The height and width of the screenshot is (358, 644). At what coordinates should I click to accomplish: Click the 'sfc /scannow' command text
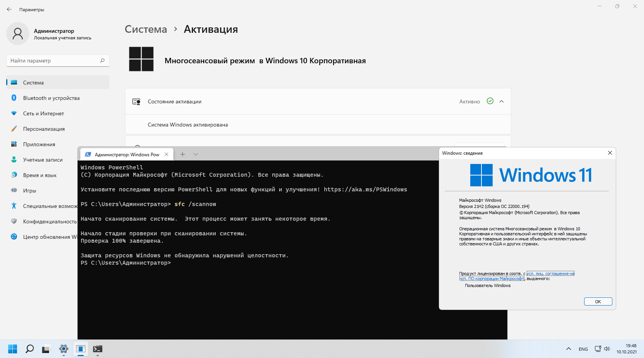(x=195, y=204)
